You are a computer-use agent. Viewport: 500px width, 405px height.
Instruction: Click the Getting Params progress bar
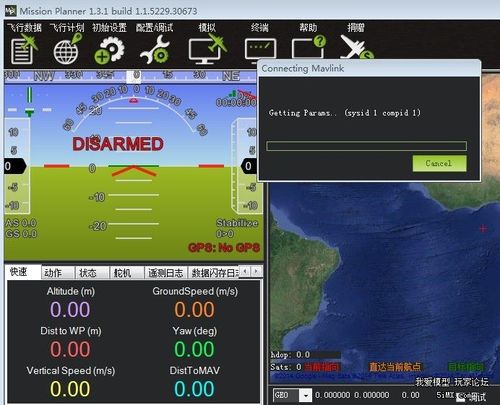tap(366, 146)
